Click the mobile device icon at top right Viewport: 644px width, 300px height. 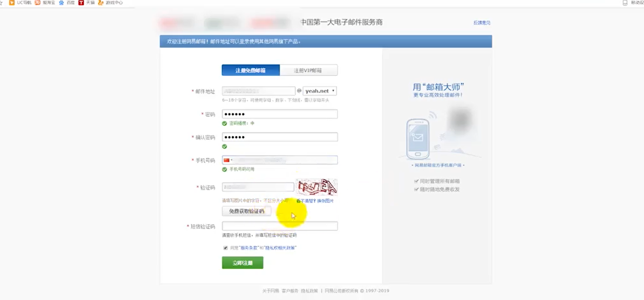[625, 3]
